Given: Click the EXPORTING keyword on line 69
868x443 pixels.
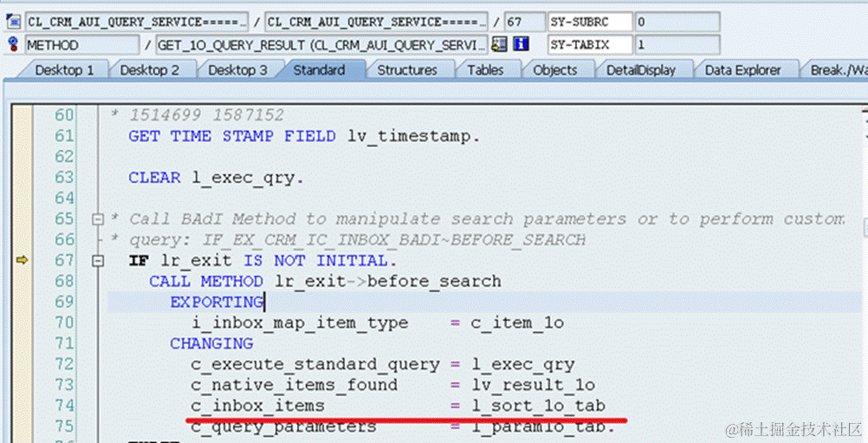Looking at the screenshot, I should coord(217,303).
